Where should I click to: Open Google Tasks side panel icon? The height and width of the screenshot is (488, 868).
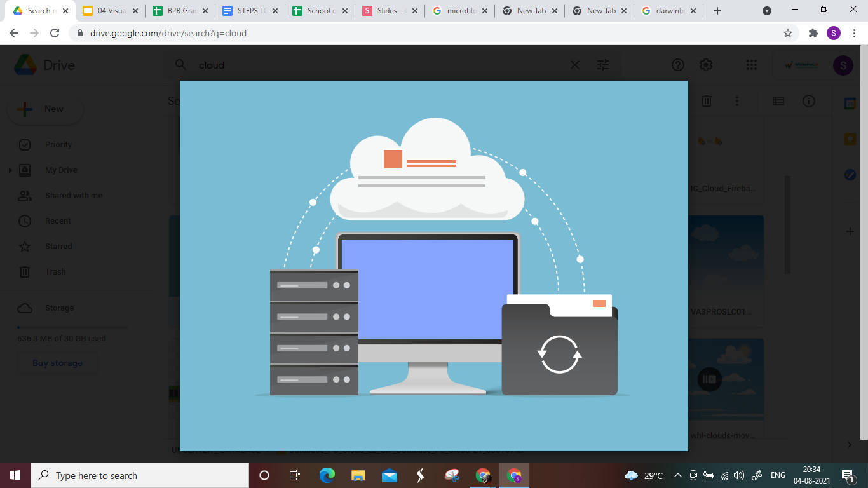(x=850, y=175)
